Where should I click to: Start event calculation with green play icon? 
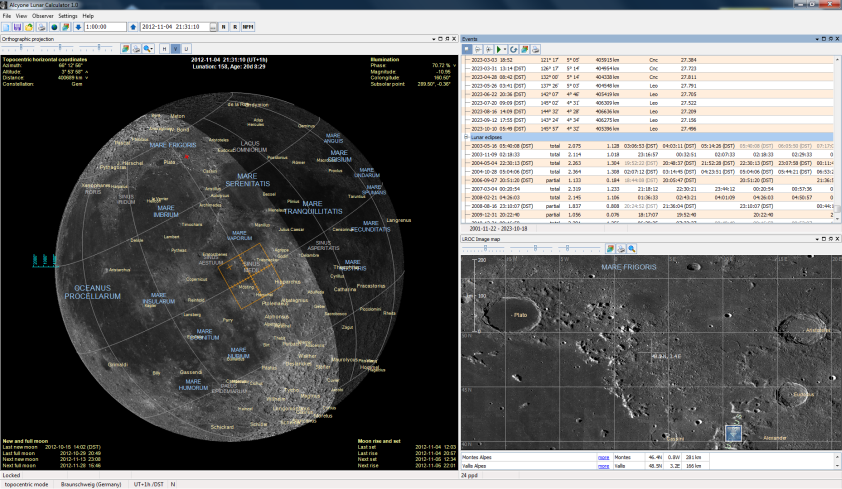[x=500, y=48]
